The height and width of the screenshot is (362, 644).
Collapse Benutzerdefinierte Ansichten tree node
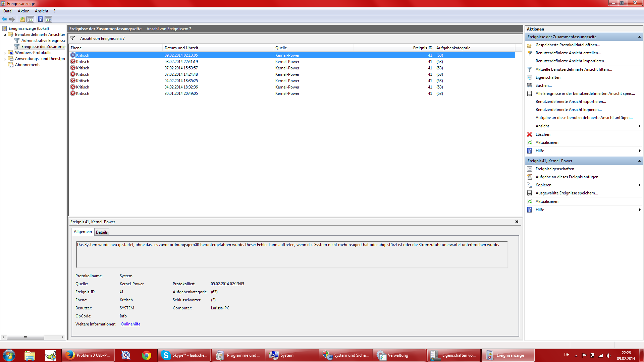pyautogui.click(x=5, y=35)
